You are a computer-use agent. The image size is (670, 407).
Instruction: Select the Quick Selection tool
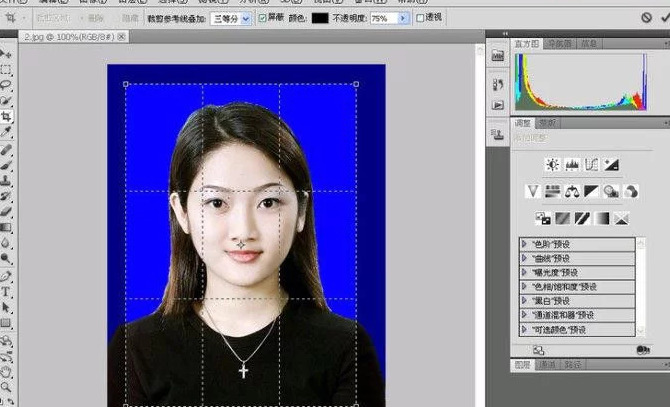[x=6, y=100]
